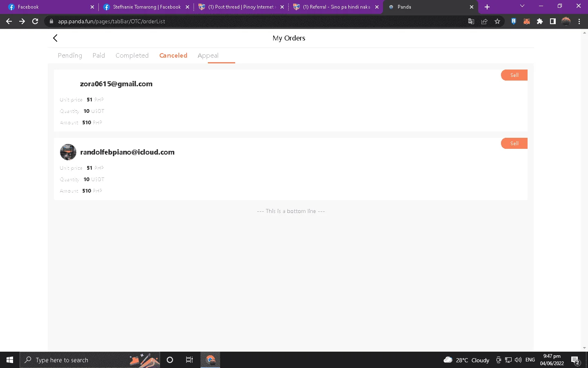Click the Chrome taskbar icon
The image size is (588, 368).
[210, 360]
